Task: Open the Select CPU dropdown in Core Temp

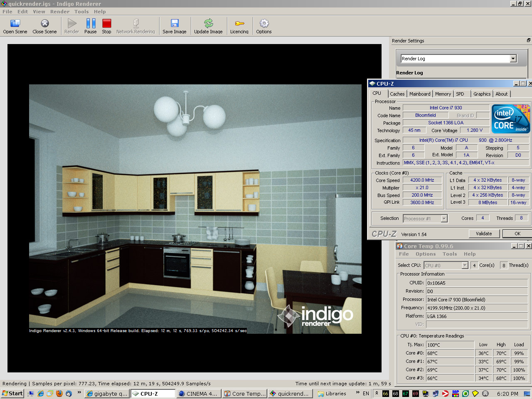Action: 465,265
